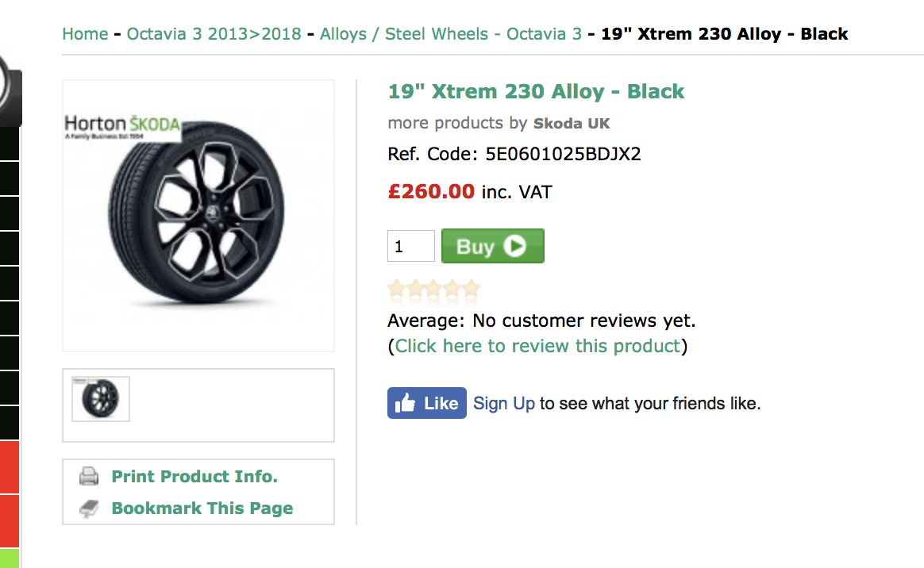Click the printer icon beside Print Product Info
This screenshot has height=568, width=924.
87,476
